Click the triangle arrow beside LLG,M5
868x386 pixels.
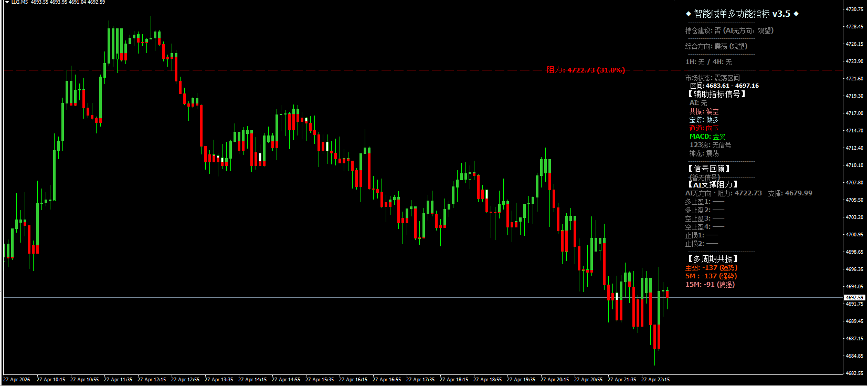pos(7,2)
